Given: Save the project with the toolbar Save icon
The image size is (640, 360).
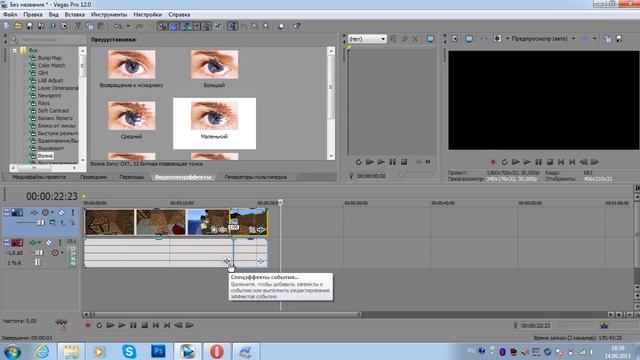Looking at the screenshot, I should click(x=29, y=26).
